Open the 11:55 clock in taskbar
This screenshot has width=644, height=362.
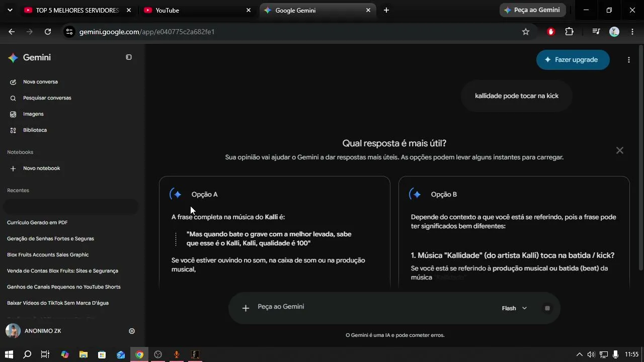[631, 354]
